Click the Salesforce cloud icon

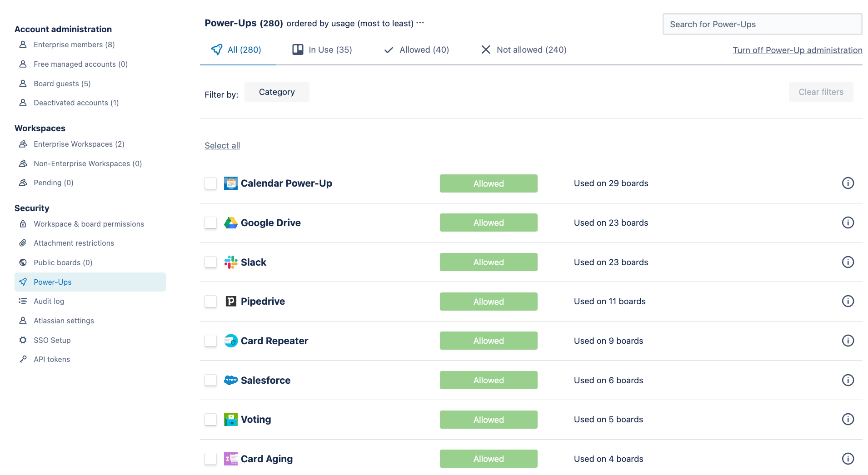click(x=231, y=380)
